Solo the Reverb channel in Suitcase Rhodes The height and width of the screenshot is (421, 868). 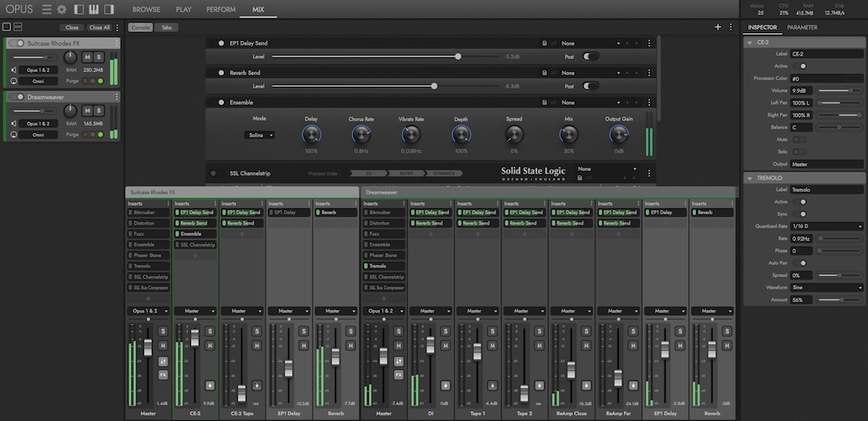pos(351,332)
